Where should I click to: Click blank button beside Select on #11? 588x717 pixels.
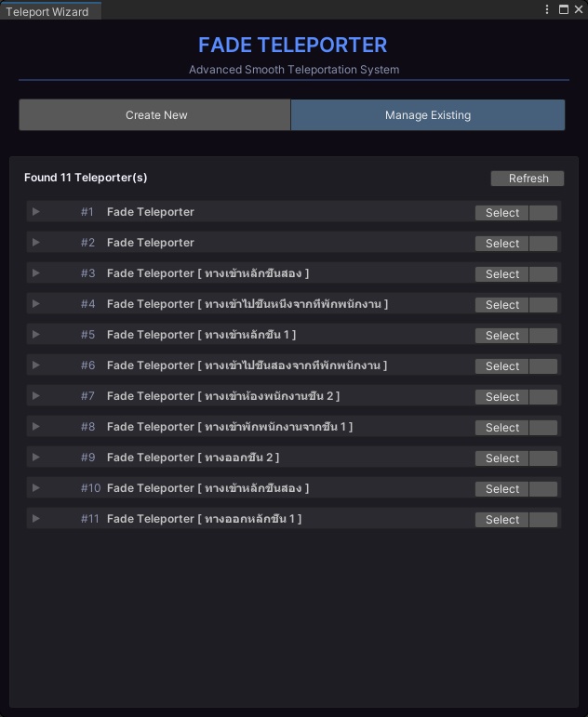[543, 520]
